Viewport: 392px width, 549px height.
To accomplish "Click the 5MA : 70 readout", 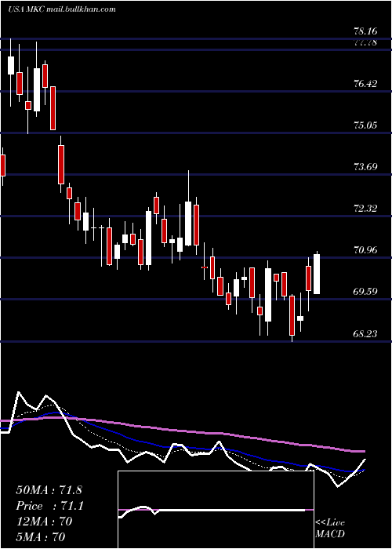I will coord(41,536).
